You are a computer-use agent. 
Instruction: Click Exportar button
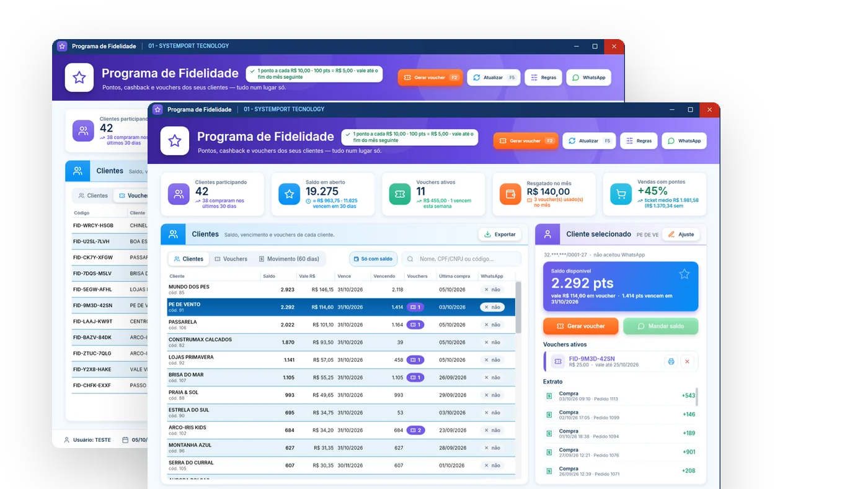(x=500, y=235)
